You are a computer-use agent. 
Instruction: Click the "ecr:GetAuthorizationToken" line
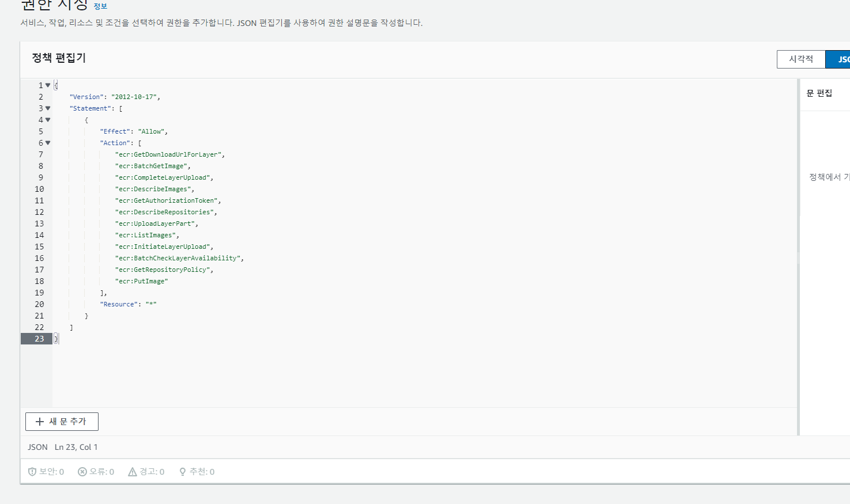pyautogui.click(x=168, y=200)
